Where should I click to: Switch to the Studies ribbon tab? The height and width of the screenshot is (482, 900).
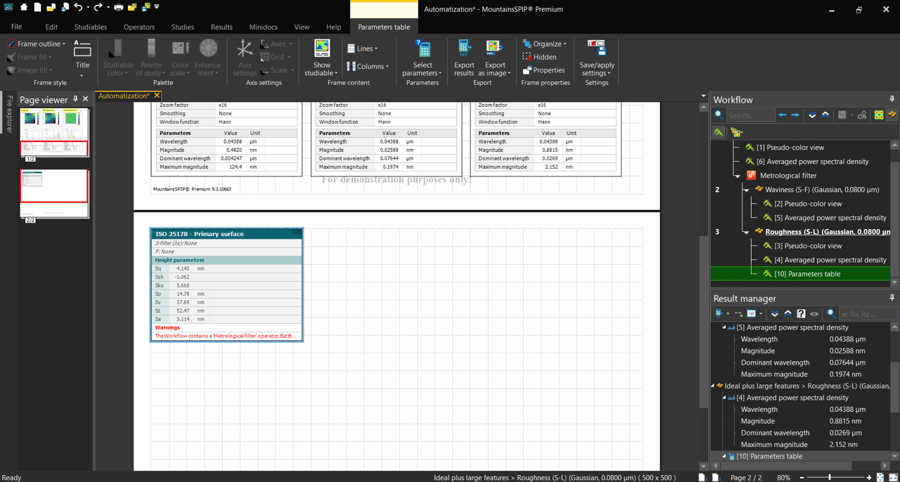183,27
